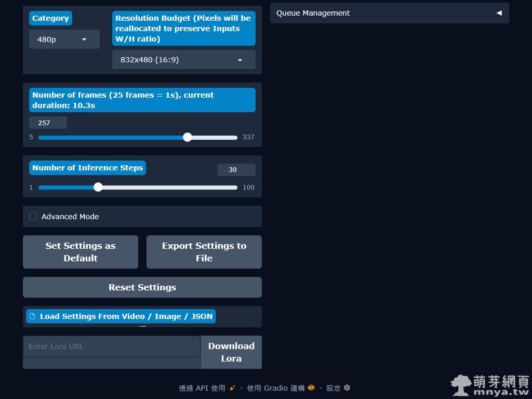Click the 萌芽網頁 tree logo watermark

click(x=461, y=385)
